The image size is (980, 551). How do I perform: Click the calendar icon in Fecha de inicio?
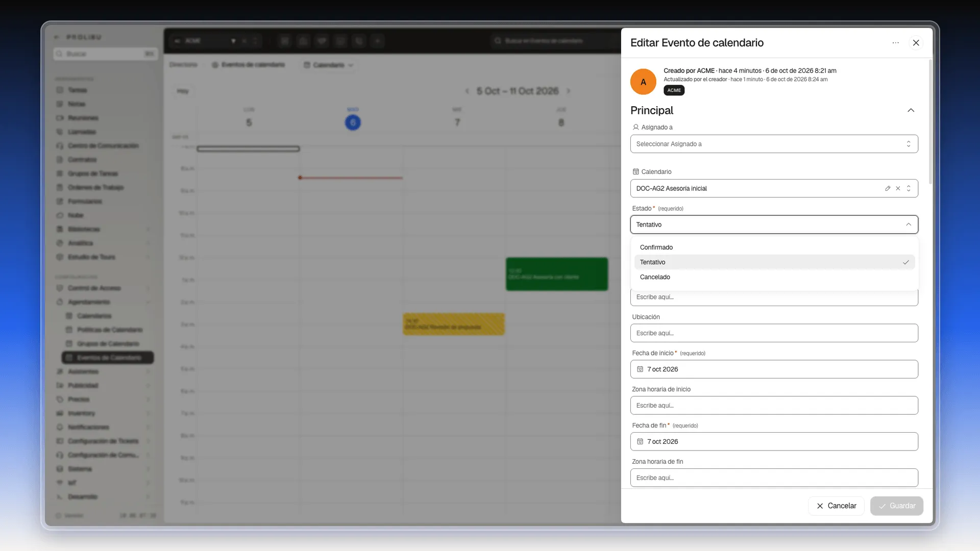pyautogui.click(x=640, y=369)
